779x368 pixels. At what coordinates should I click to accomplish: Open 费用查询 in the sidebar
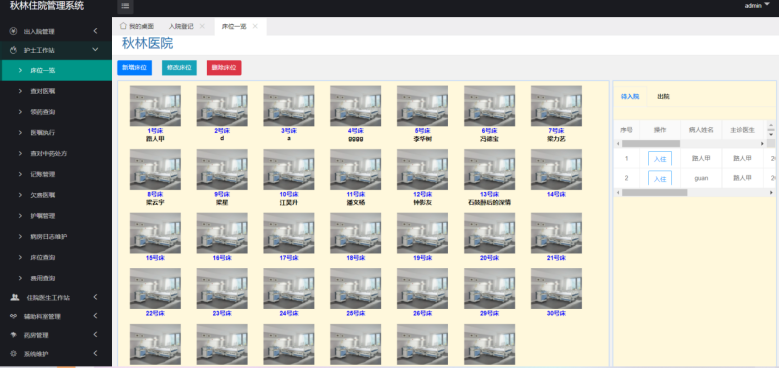56,278
